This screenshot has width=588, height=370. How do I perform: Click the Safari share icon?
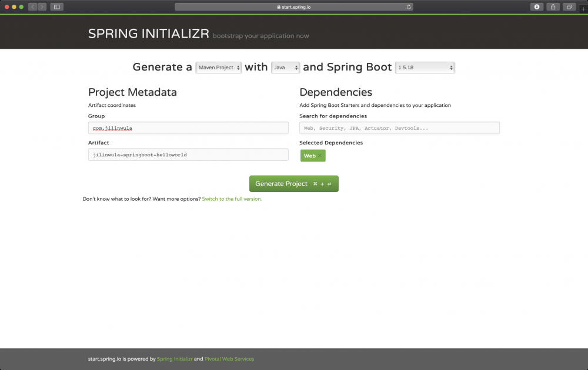(553, 7)
